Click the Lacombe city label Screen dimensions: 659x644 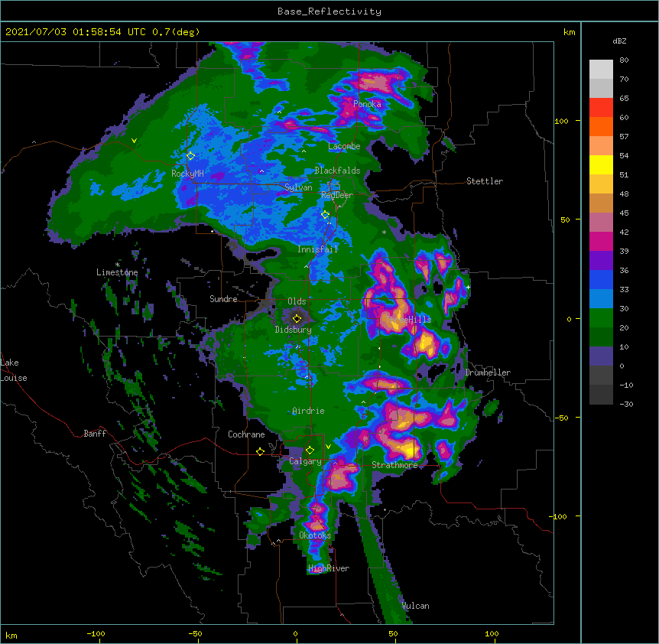coord(344,146)
